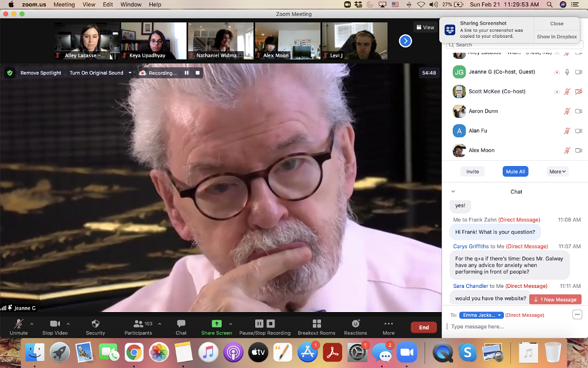Click Alex Moon's muted microphone icon
Screen dimensions: 588x368
[x=567, y=150]
